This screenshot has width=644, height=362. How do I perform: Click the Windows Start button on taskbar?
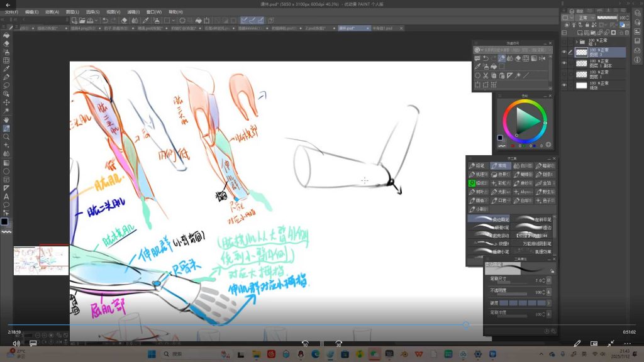[x=151, y=354]
